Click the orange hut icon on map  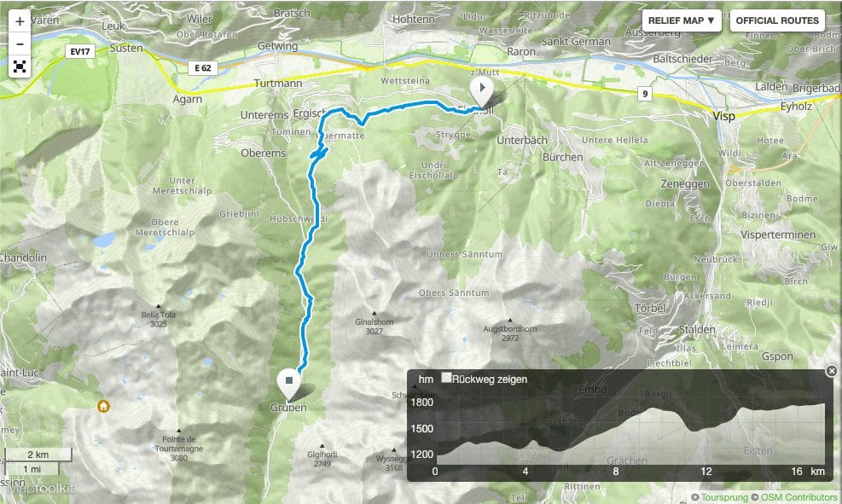pos(103,406)
